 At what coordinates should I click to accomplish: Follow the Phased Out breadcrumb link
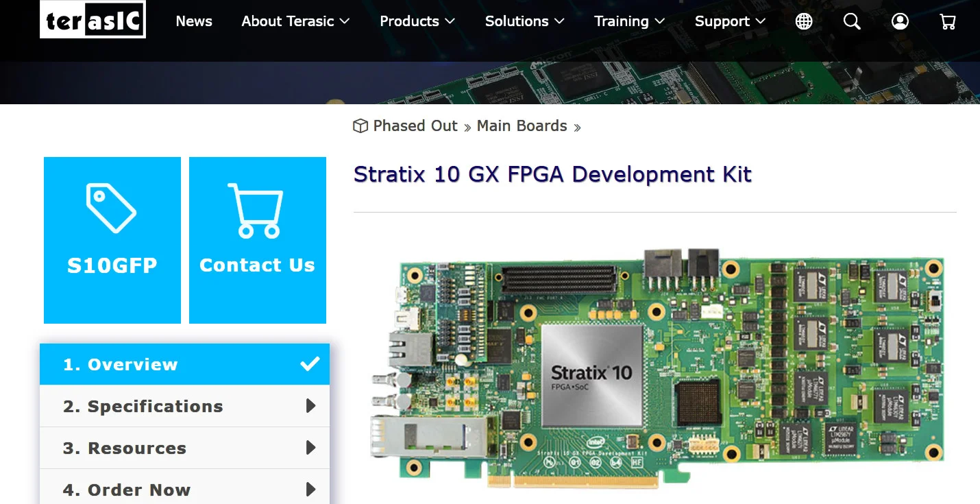point(415,126)
